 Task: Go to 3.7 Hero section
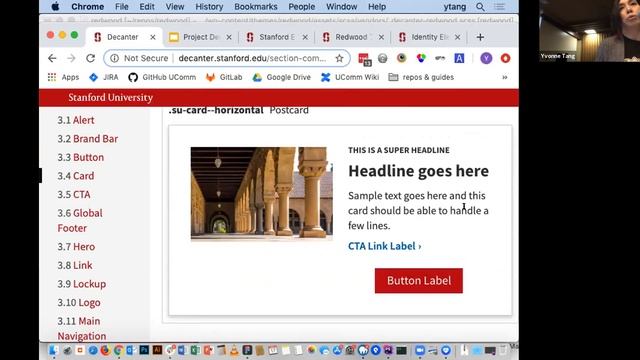76,247
